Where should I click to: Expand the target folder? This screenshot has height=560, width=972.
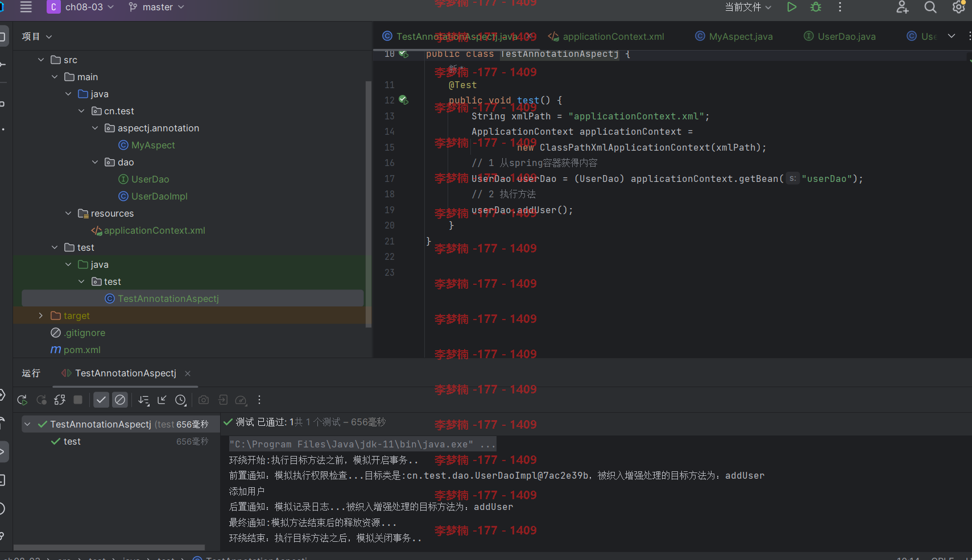tap(41, 316)
